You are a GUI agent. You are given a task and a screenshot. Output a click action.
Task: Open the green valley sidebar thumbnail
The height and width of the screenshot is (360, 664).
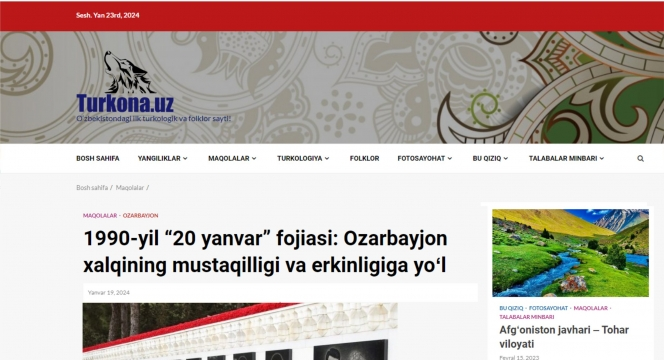[x=570, y=253]
